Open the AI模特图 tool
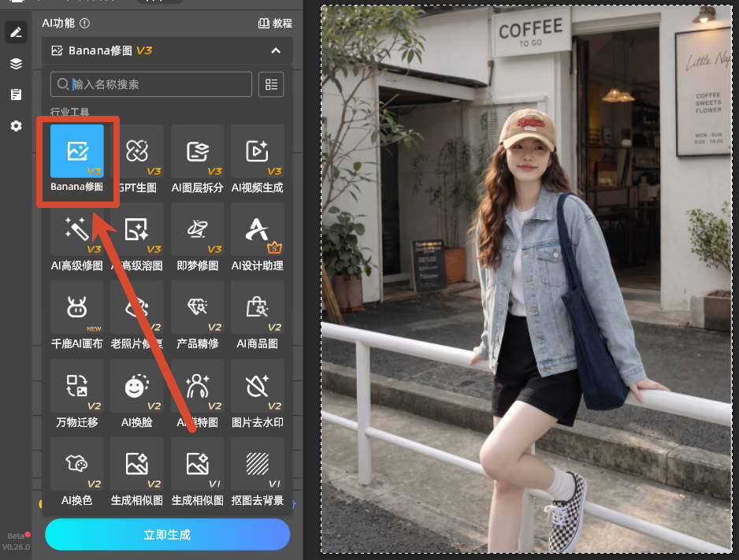 click(198, 386)
